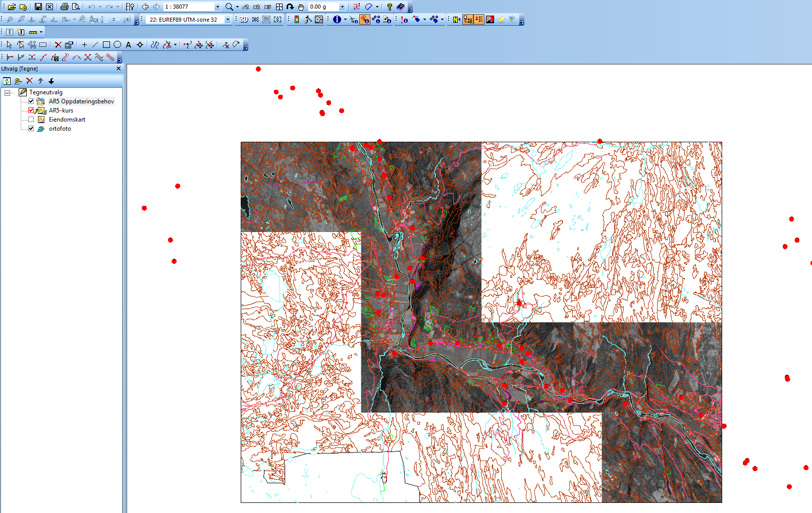Open the EUREF89 UTM-sone 32 dropdown
This screenshot has height=513, width=812.
[228, 19]
